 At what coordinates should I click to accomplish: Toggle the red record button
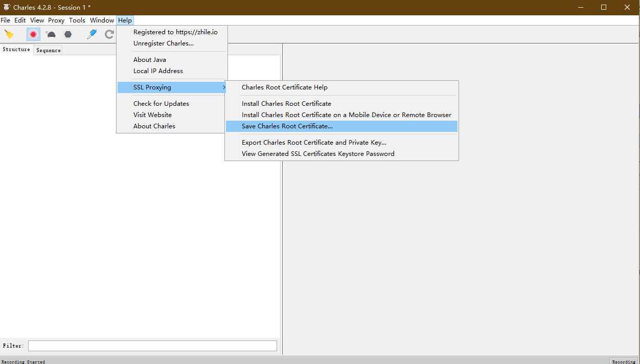33,34
